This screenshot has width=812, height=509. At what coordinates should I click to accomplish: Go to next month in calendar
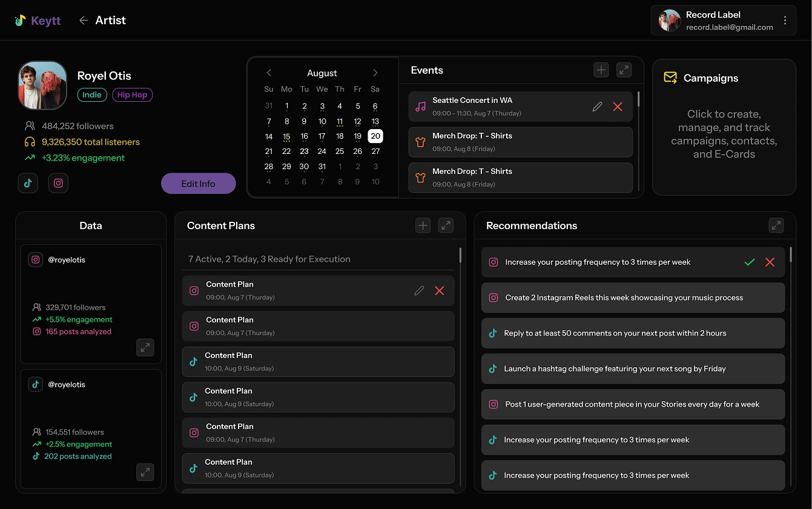[x=375, y=73]
